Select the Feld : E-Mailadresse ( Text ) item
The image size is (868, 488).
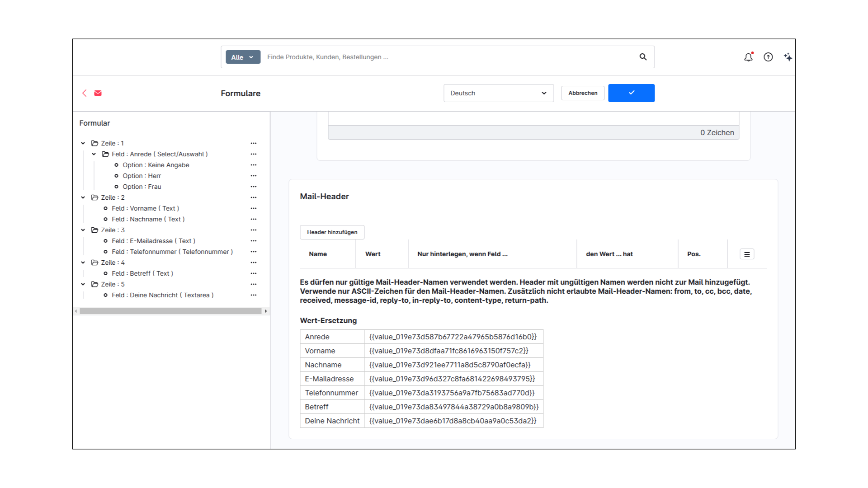153,241
